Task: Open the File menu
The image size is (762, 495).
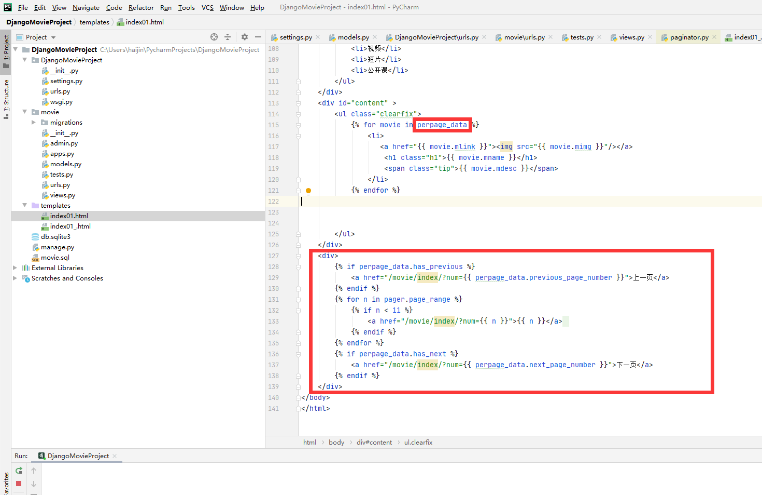Action: pyautogui.click(x=23, y=7)
